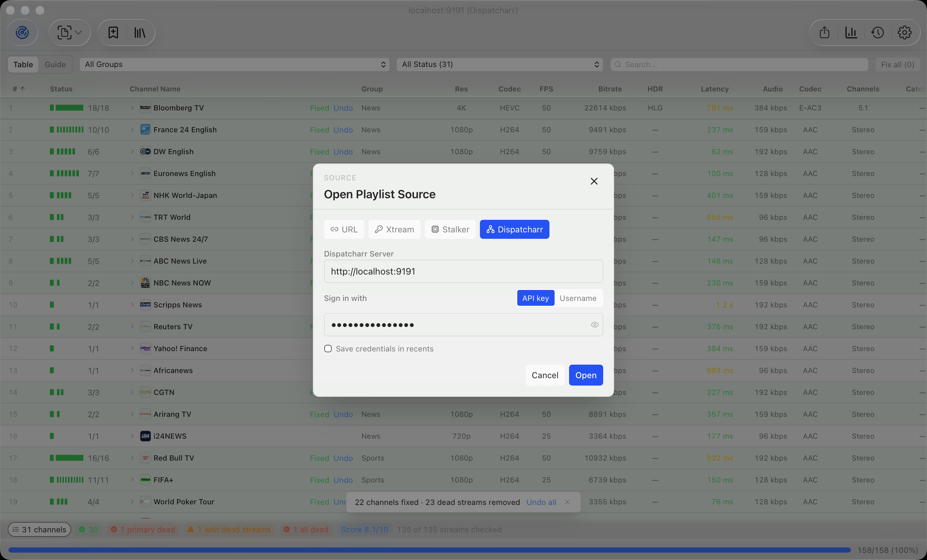The height and width of the screenshot is (560, 927).
Task: Open the All Groups dropdown
Action: point(234,64)
